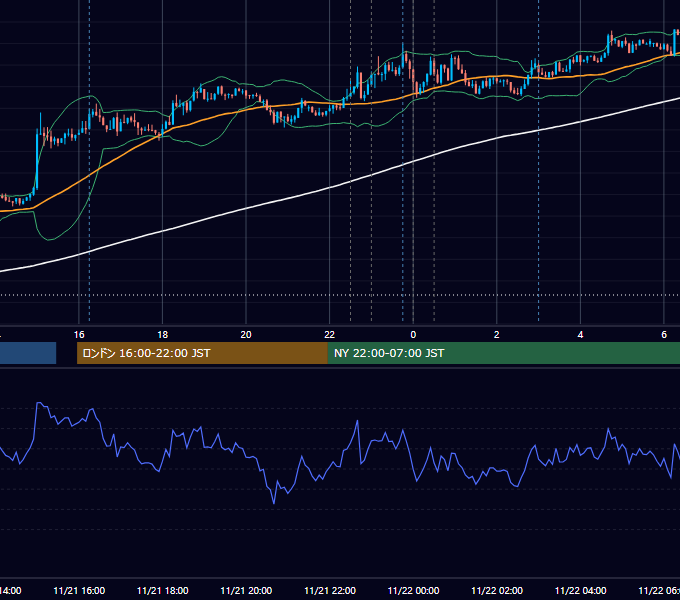Click the 11/21 16:00 time axis label
680x600 pixels.
pos(79,590)
